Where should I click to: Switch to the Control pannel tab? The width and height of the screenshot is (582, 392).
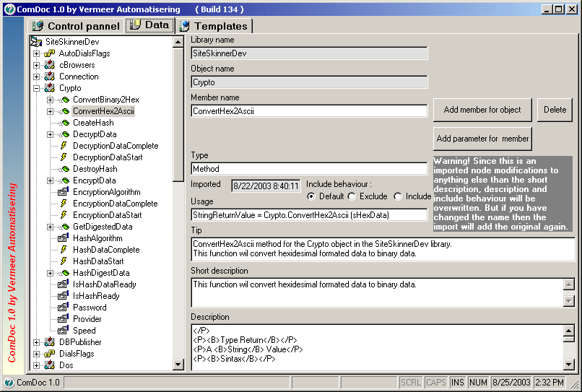77,26
